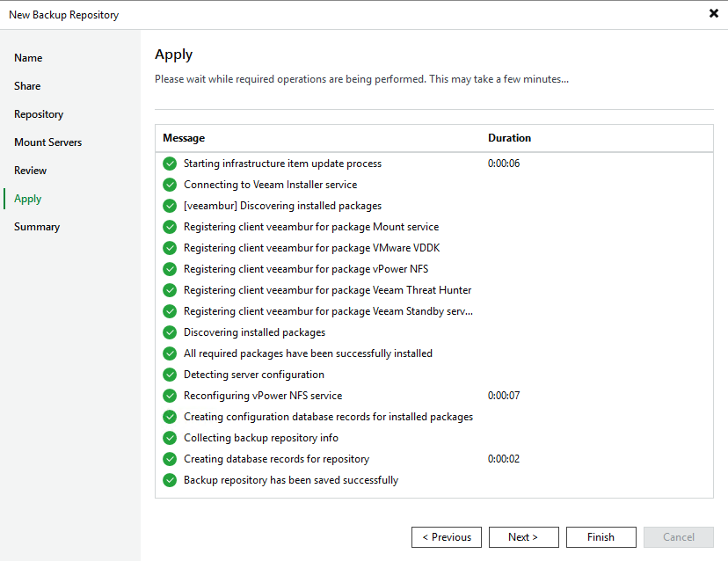Image resolution: width=728 pixels, height=561 pixels.
Task: Select row 'Registering client veeambur for package Mount service'
Action: tap(434, 227)
